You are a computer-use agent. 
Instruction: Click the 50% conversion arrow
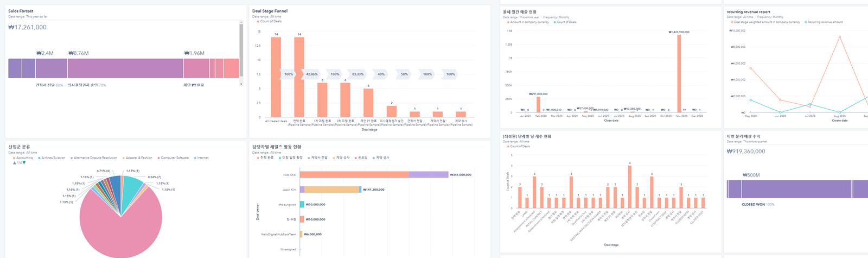pyautogui.click(x=404, y=74)
